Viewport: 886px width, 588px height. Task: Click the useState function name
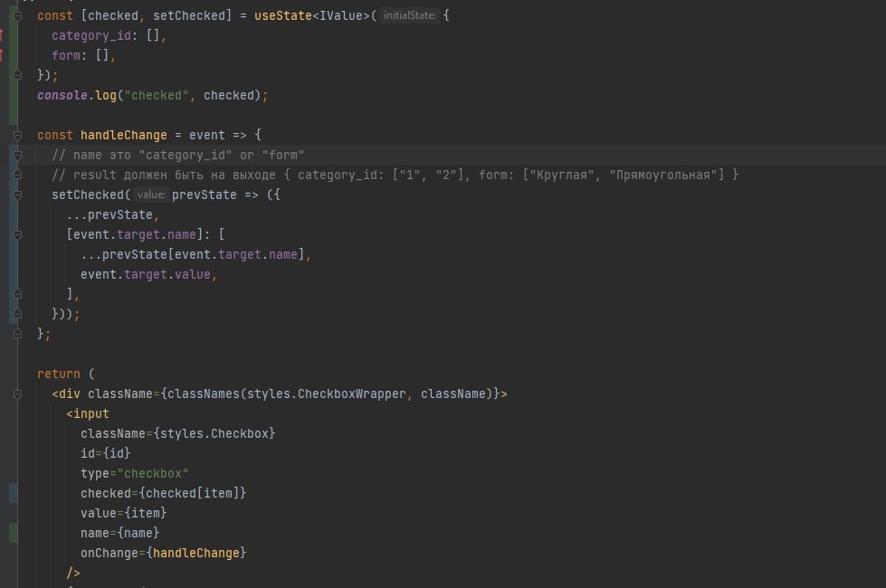click(282, 15)
